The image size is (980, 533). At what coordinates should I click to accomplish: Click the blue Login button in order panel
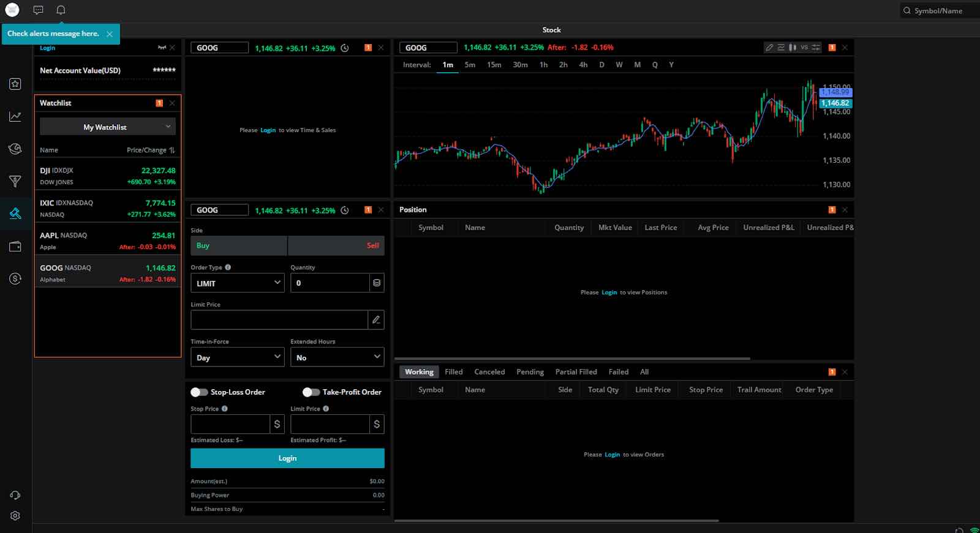point(287,458)
